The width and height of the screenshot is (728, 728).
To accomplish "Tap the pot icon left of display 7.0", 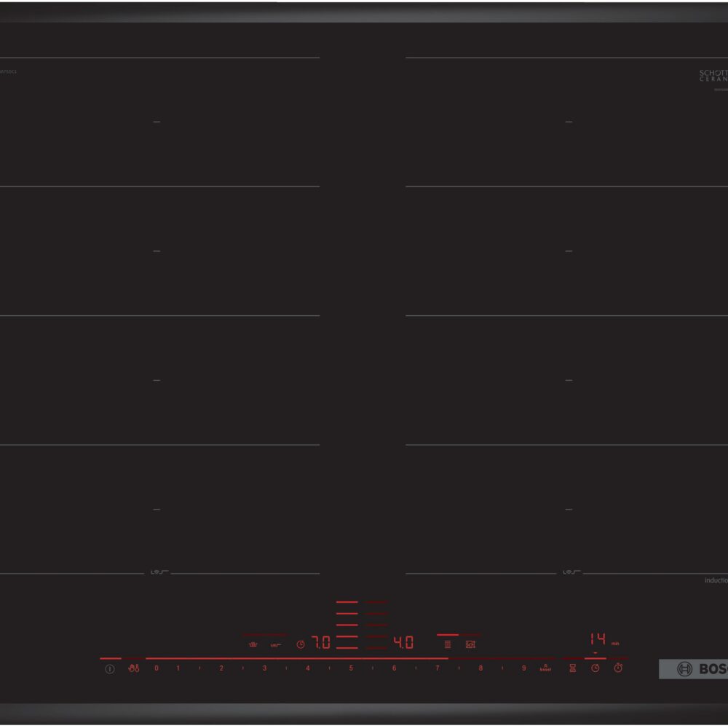I will pos(253,644).
